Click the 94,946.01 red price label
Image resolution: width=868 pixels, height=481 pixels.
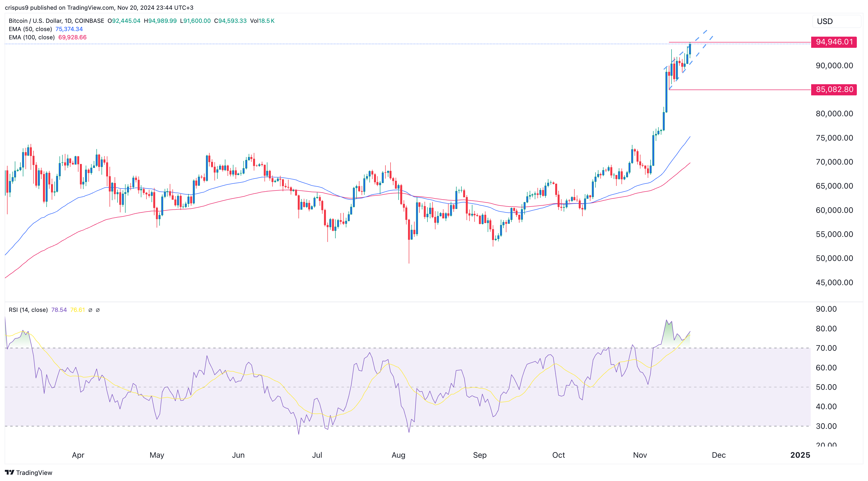(x=834, y=42)
